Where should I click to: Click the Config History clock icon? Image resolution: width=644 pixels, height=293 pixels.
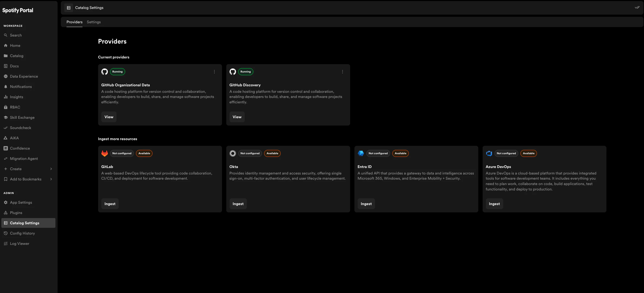point(6,233)
